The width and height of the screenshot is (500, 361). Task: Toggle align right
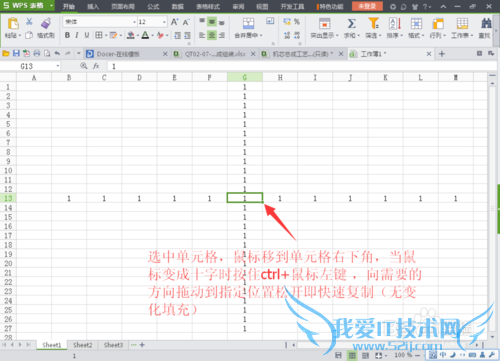[221, 35]
